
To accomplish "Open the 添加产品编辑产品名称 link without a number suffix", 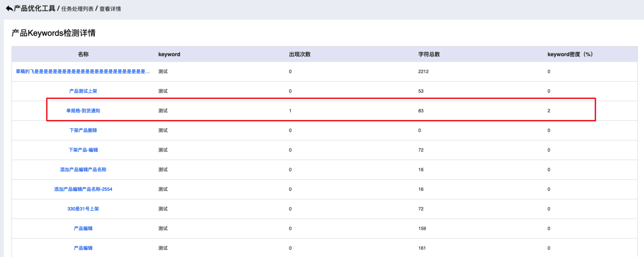I will [x=83, y=169].
